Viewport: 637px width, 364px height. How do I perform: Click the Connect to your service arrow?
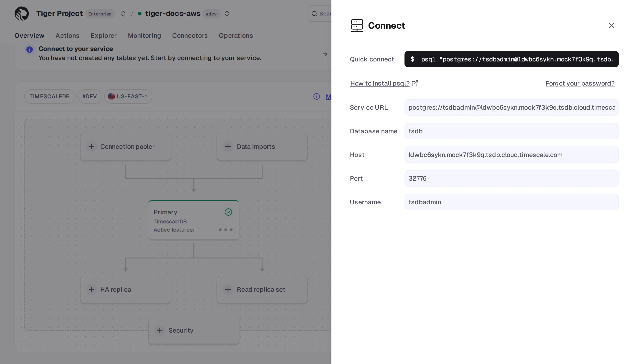pos(325,54)
